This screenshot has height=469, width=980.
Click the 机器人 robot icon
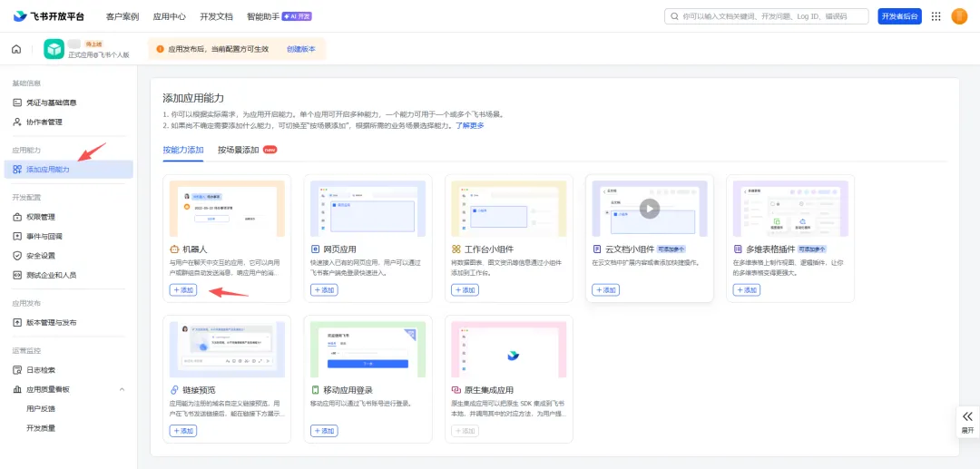(174, 249)
